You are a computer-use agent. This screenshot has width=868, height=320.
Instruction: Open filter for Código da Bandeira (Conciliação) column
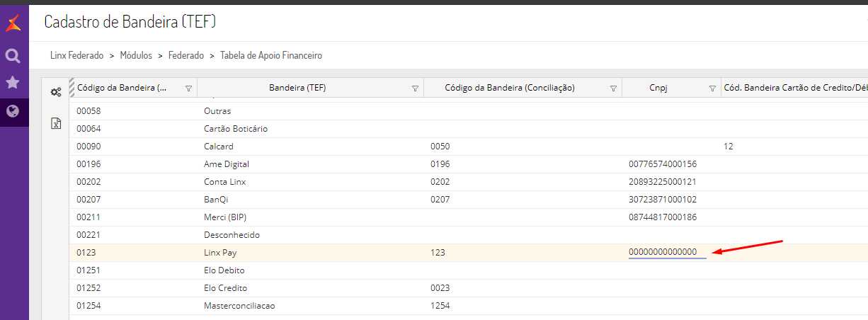pos(613,88)
